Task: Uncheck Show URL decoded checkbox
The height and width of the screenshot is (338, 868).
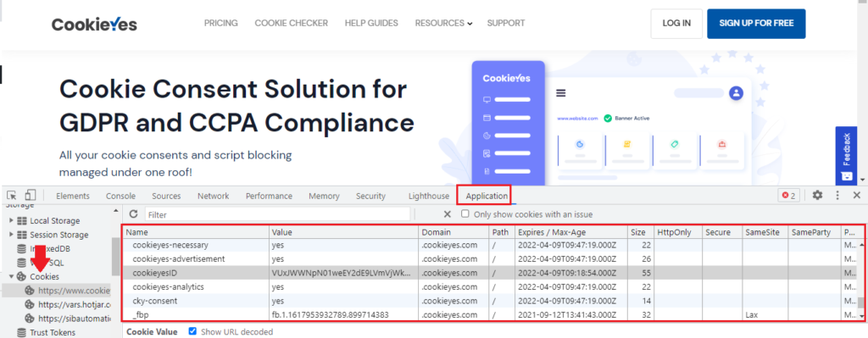Action: [192, 331]
